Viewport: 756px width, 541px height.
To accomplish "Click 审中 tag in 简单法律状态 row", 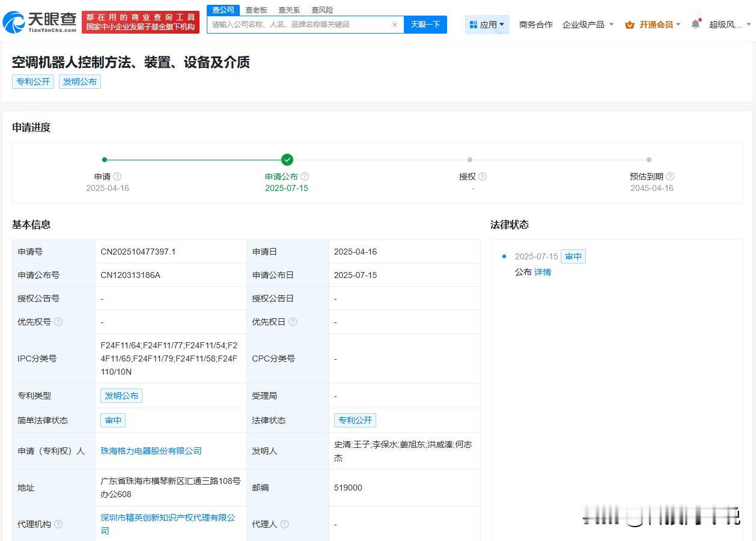I will (x=113, y=420).
